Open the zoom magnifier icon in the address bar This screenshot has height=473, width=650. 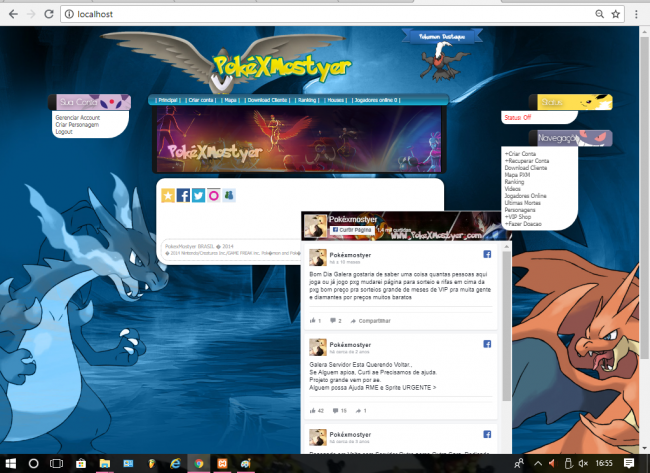(x=599, y=14)
